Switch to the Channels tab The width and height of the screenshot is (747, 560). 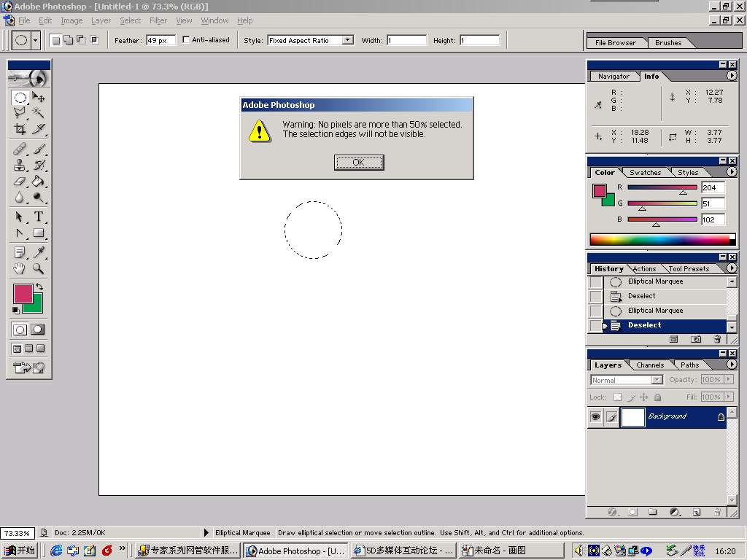pos(650,365)
